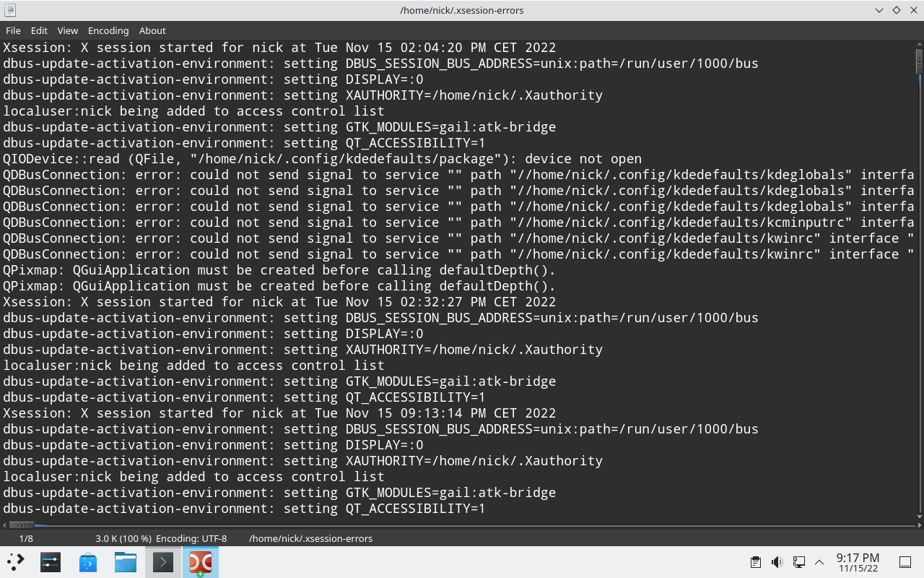Viewport: 924px width, 578px height.
Task: Expand hidden system tray icons
Action: coord(819,561)
